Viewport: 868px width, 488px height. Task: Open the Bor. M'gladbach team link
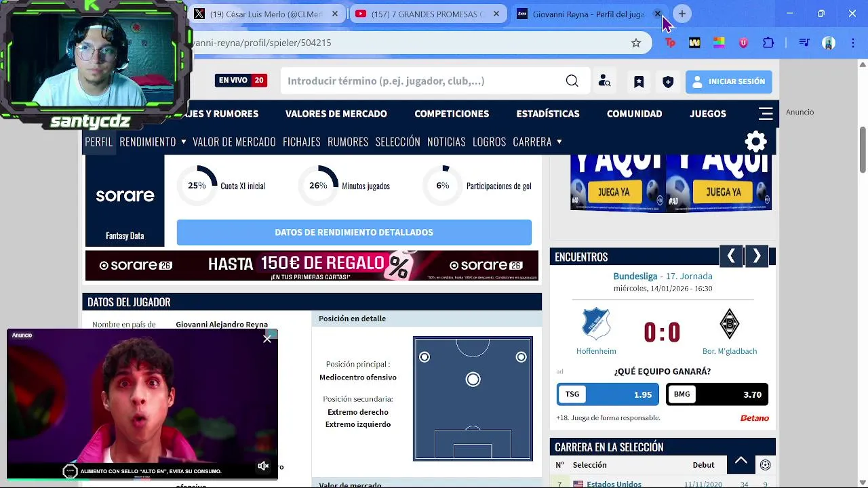[x=730, y=351]
